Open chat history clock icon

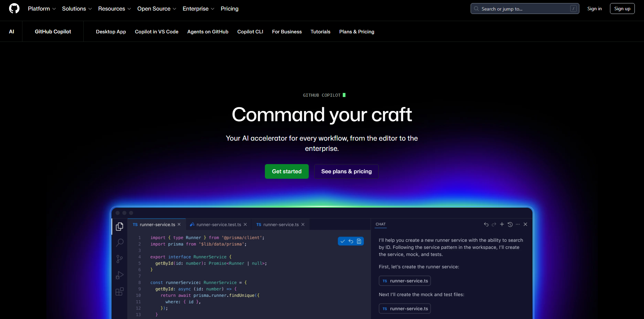(x=510, y=224)
